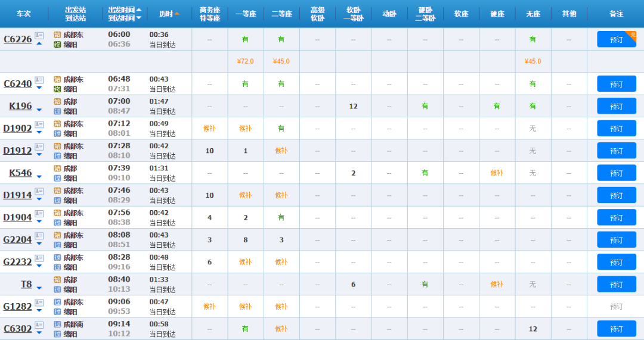Select T8 soft sleeper count 6
Viewport: 644px width, 340px height.
point(353,284)
